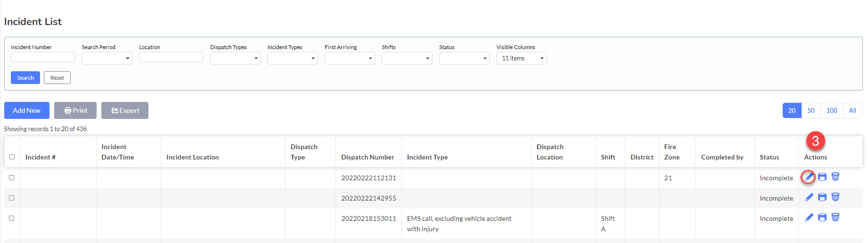Delete the EMS call incident row

click(x=835, y=218)
